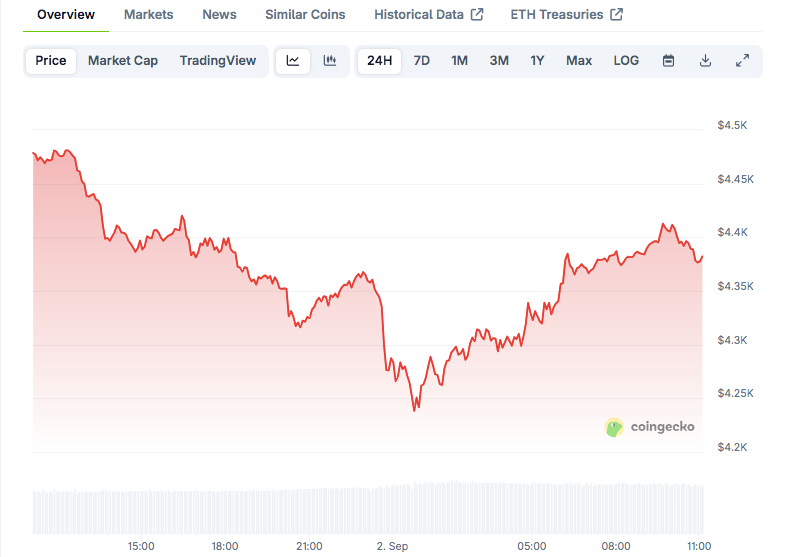Switch to candlestick chart view
Screen dimensions: 785x557
point(329,60)
